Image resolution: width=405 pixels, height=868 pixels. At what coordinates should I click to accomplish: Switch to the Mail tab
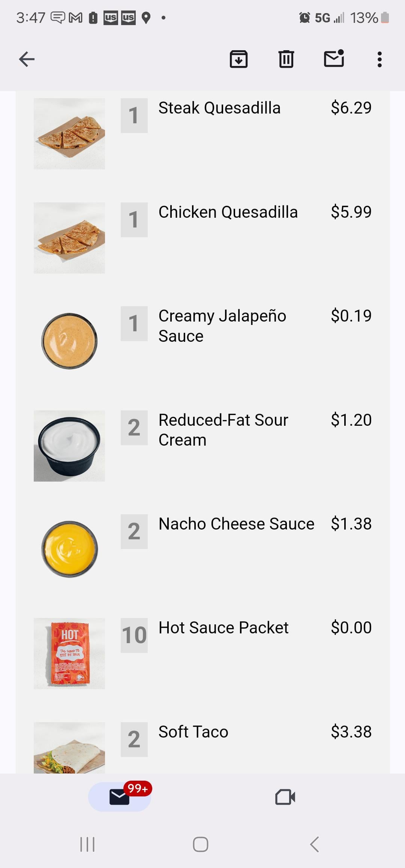120,797
